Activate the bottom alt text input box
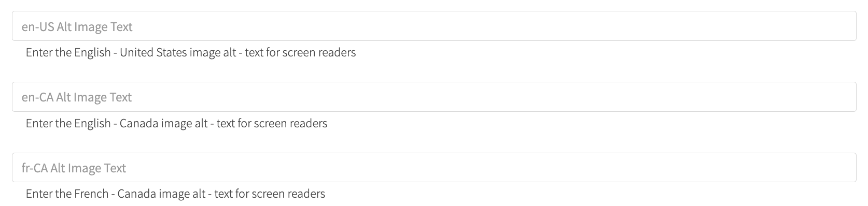Screen dimensions: 868x206 pyautogui.click(x=434, y=168)
